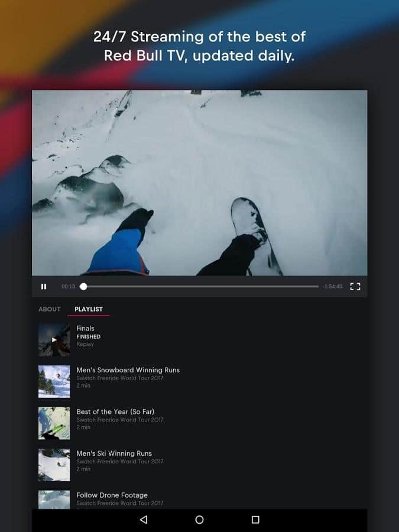Screen dimensions: 399x532
Task: Select the Playlist tab
Action: coord(89,309)
